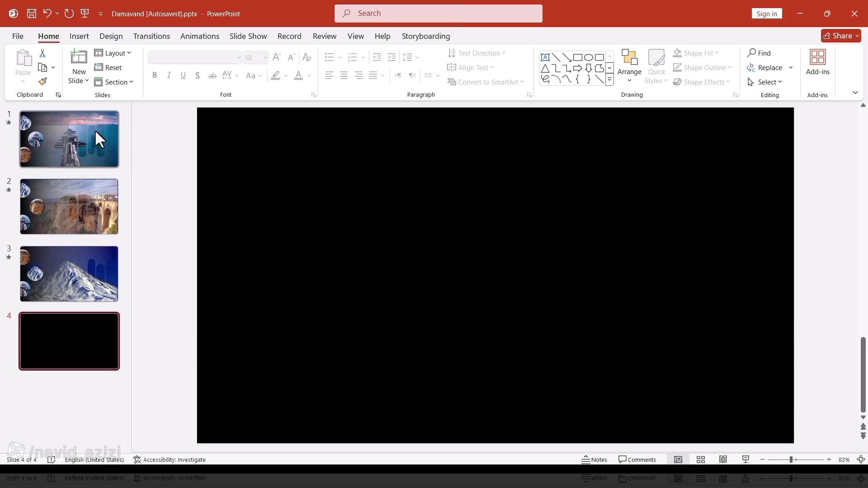
Task: Open the Section dropdown menu
Action: (x=114, y=82)
